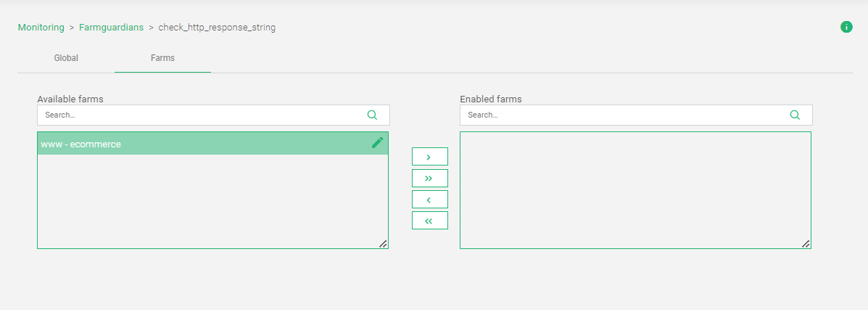Move all farms to enabled with double right arrow
868x310 pixels.
click(429, 178)
